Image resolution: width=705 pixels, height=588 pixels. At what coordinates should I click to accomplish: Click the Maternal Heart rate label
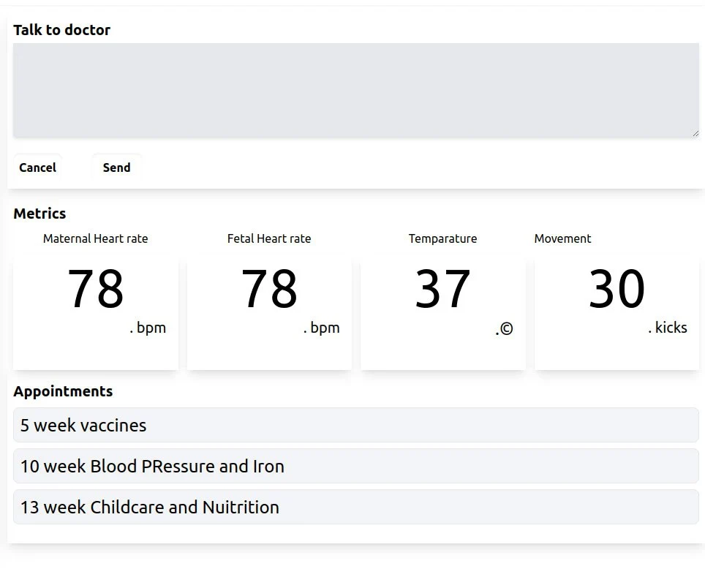96,238
